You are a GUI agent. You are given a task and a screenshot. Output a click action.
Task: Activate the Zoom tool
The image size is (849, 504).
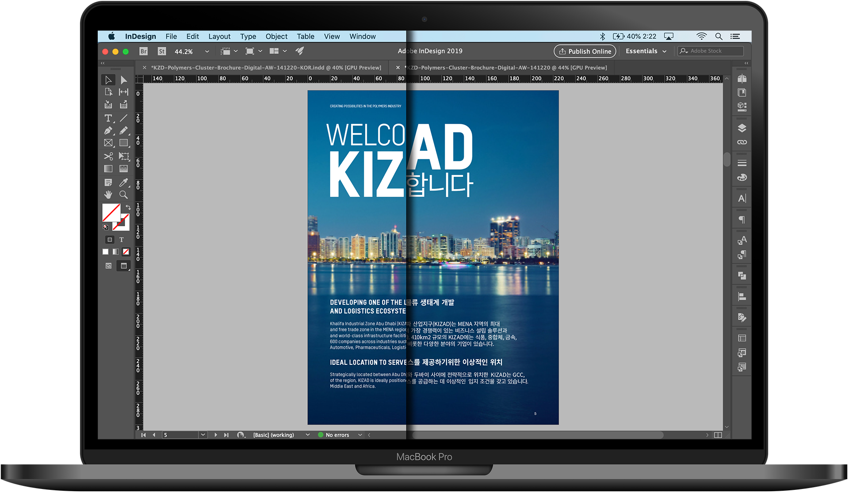point(124,195)
